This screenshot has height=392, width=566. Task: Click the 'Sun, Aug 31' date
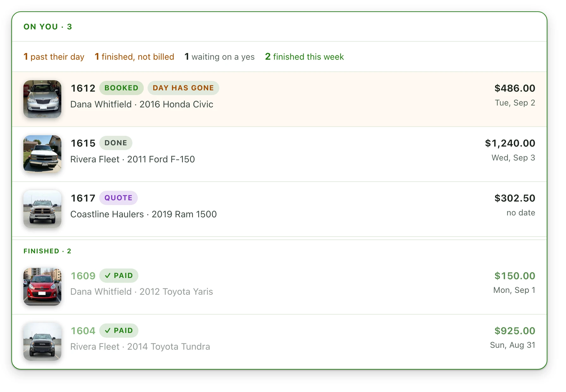pyautogui.click(x=513, y=345)
